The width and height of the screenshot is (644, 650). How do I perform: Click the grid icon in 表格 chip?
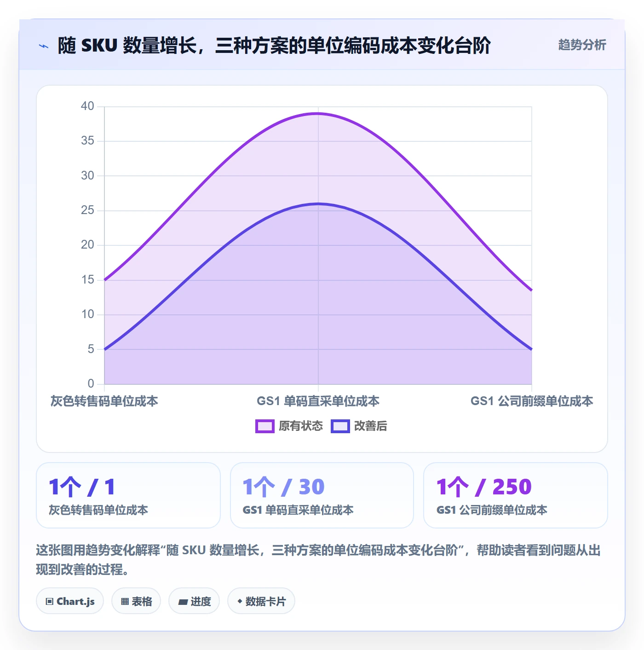[125, 602]
